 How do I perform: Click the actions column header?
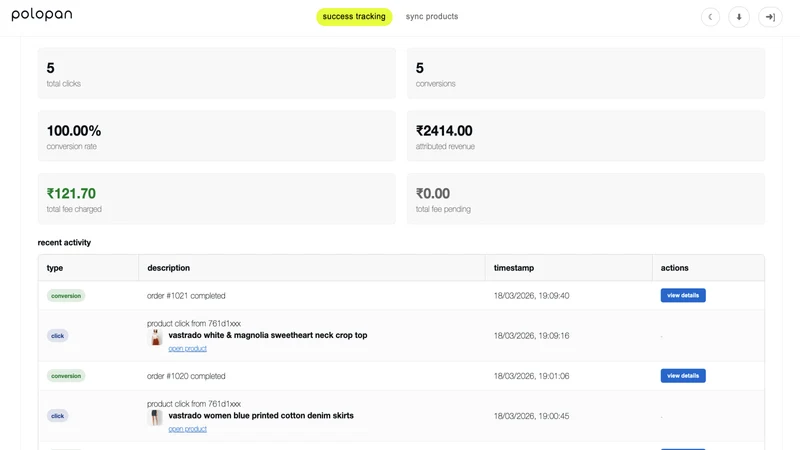tap(708, 268)
